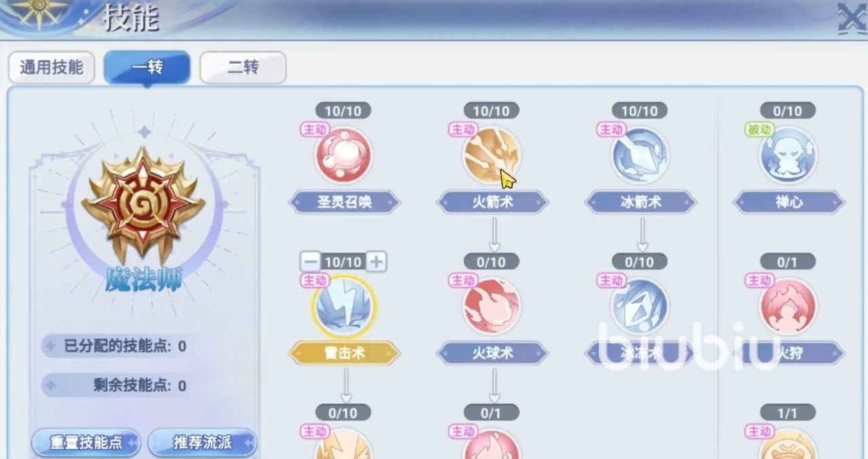Image resolution: width=868 pixels, height=459 pixels.
Task: Click the 火箭术 name label
Action: [x=492, y=202]
